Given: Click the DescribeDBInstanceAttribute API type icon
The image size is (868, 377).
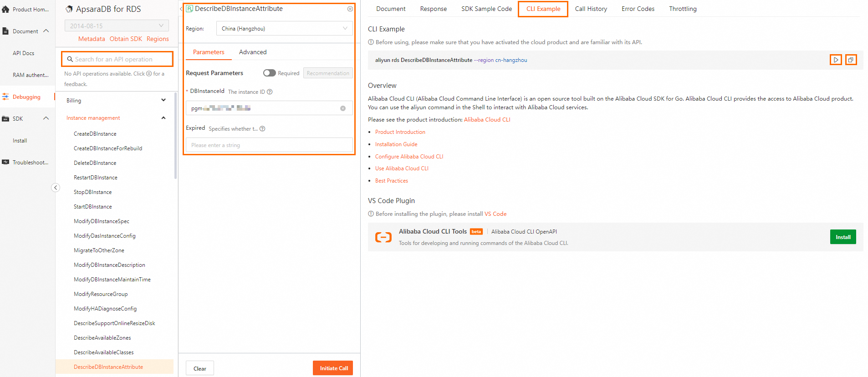Looking at the screenshot, I should click(x=189, y=9).
